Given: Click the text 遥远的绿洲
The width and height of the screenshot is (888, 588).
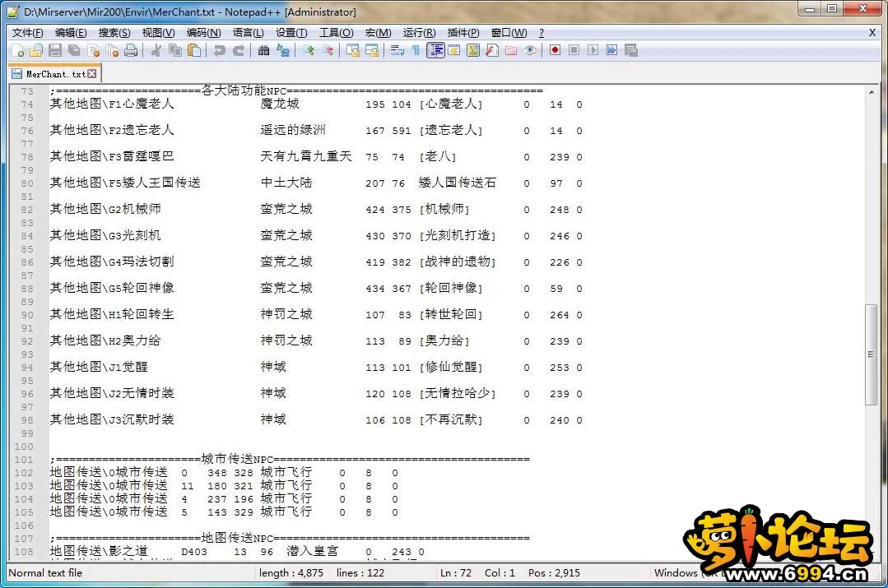Looking at the screenshot, I should (x=293, y=130).
